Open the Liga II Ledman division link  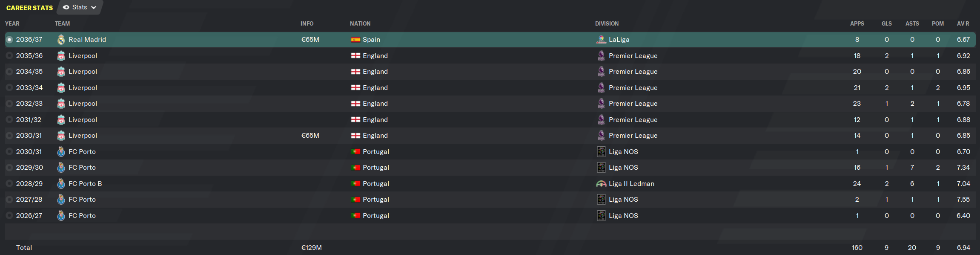coord(631,184)
